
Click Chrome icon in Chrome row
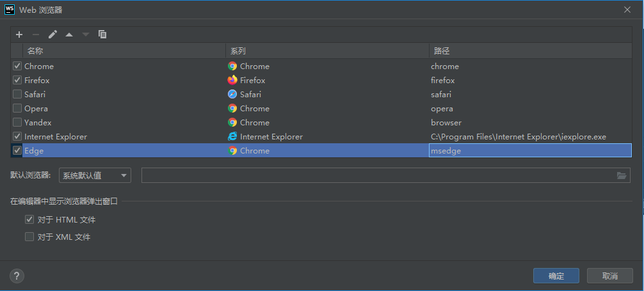coord(232,66)
